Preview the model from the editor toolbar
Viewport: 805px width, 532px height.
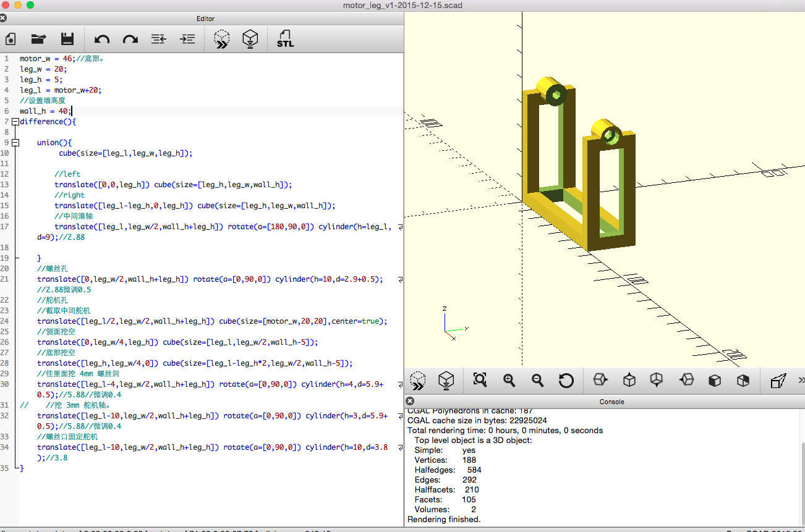coord(221,39)
